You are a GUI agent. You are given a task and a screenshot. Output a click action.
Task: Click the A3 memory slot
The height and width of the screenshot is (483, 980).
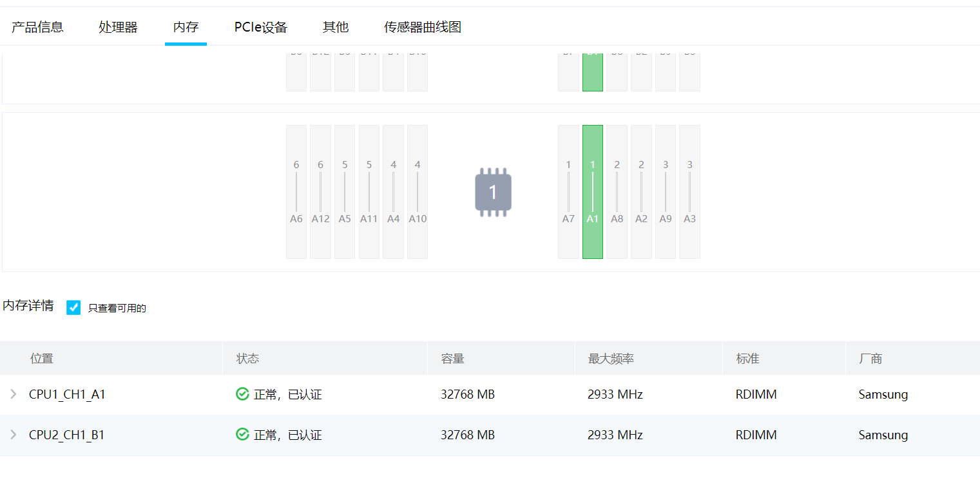click(689, 192)
